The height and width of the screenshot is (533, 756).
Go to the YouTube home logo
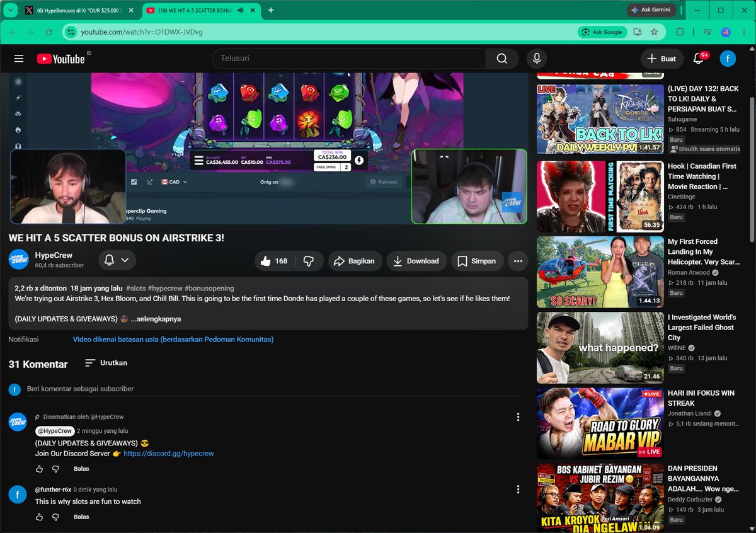click(60, 59)
